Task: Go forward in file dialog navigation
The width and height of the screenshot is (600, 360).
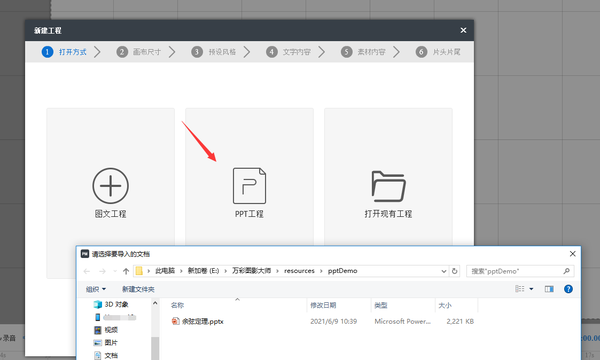Action: [102, 271]
